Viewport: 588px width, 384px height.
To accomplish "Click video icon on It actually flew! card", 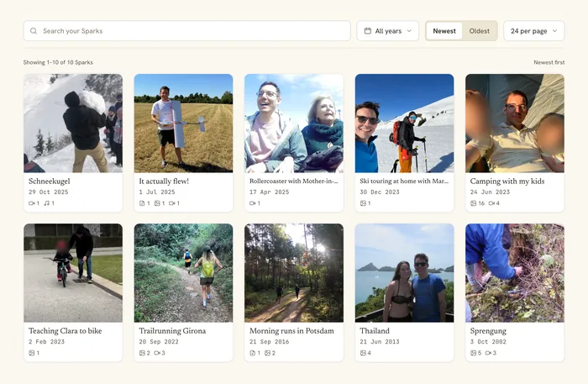I will tap(171, 203).
